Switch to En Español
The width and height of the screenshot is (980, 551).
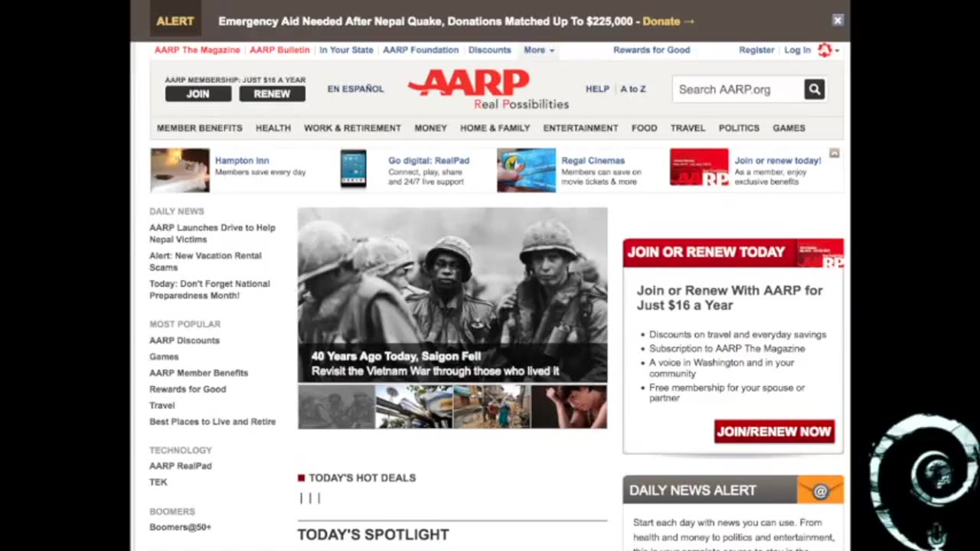[356, 89]
